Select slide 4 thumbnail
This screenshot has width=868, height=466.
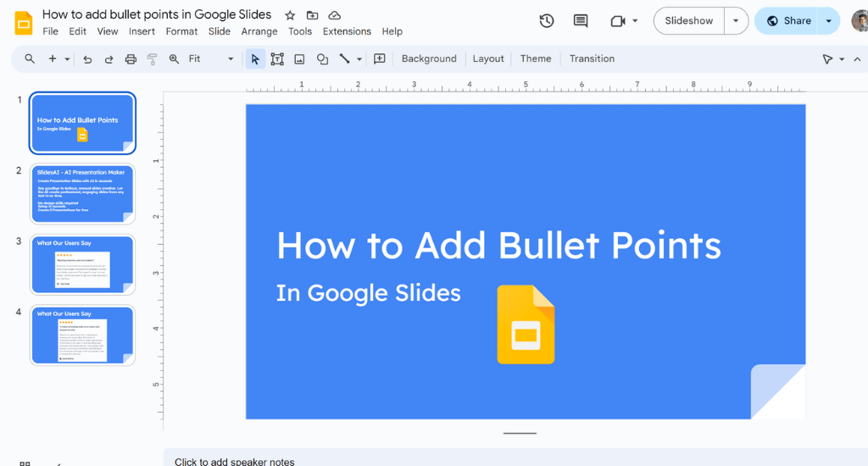[82, 336]
